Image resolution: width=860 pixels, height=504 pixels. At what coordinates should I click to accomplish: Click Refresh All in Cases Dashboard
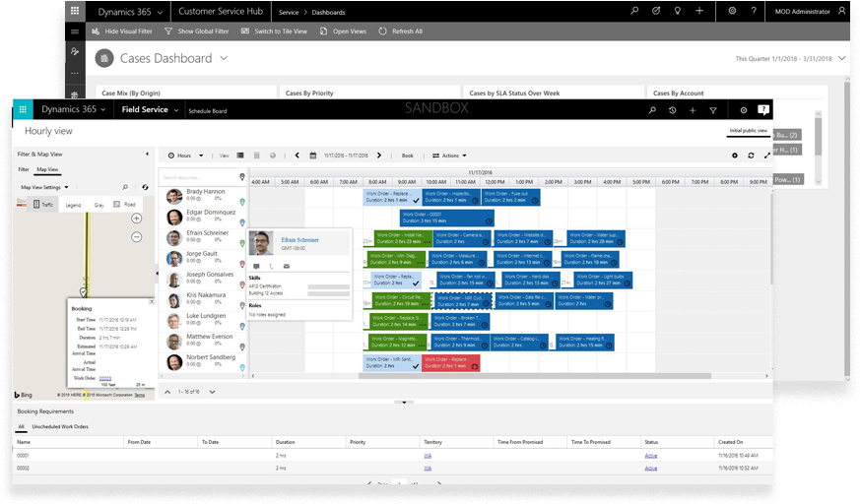click(400, 31)
